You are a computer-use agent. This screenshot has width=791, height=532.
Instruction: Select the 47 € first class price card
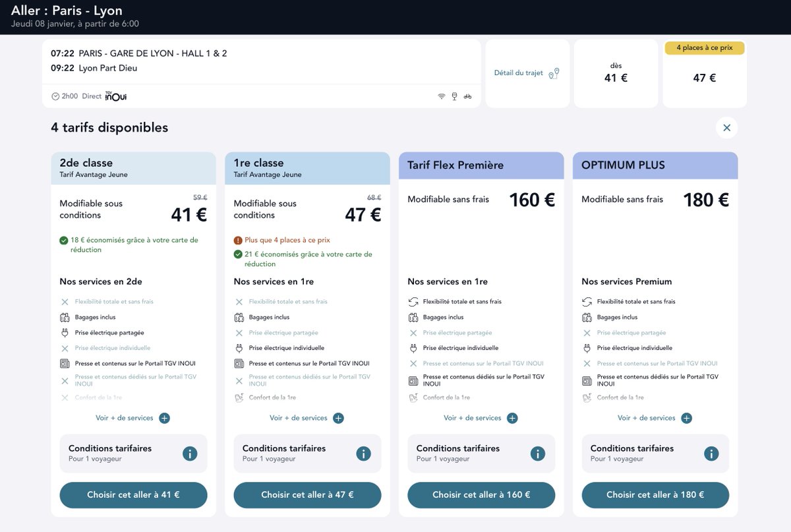point(705,73)
